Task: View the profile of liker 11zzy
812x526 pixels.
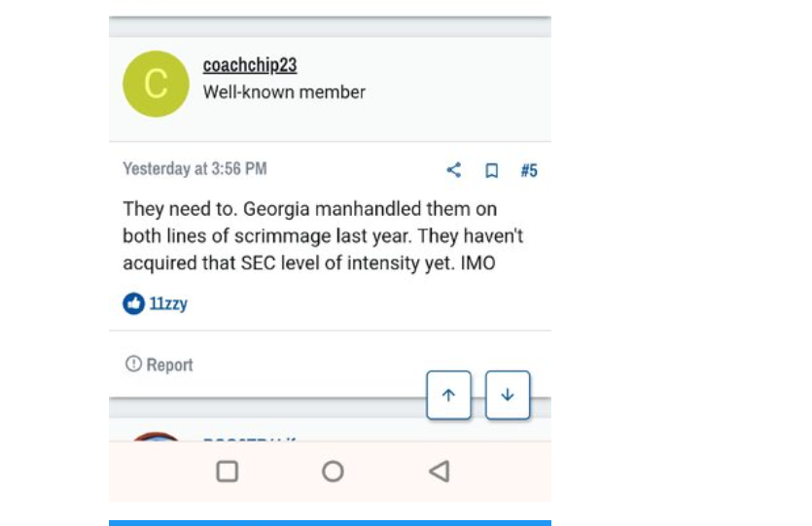Action: pos(168,303)
